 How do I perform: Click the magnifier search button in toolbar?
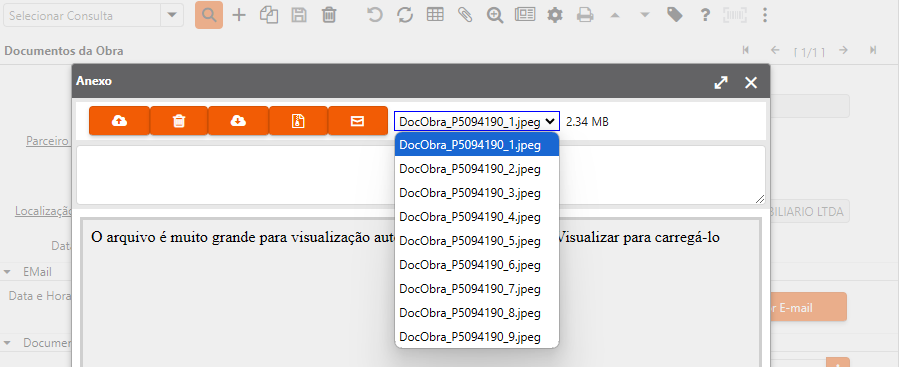point(209,15)
